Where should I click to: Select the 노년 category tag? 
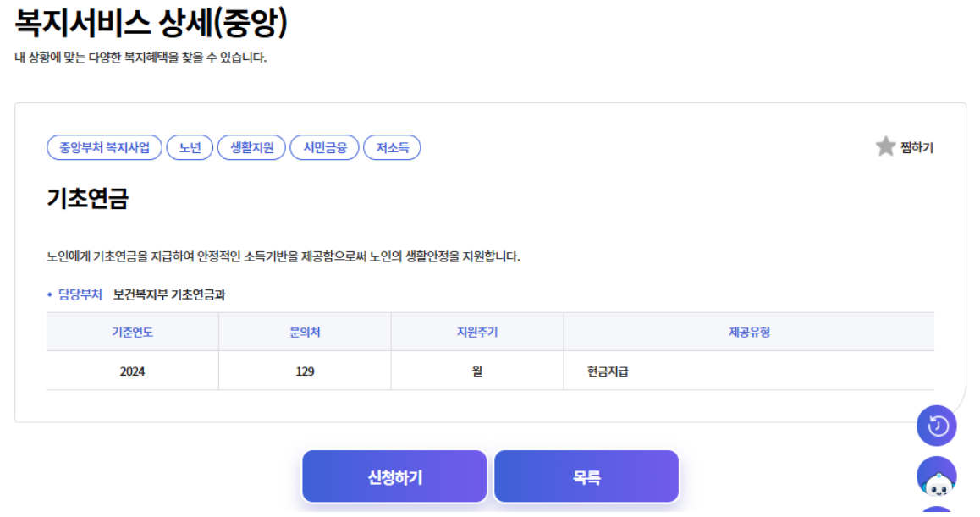pos(190,146)
